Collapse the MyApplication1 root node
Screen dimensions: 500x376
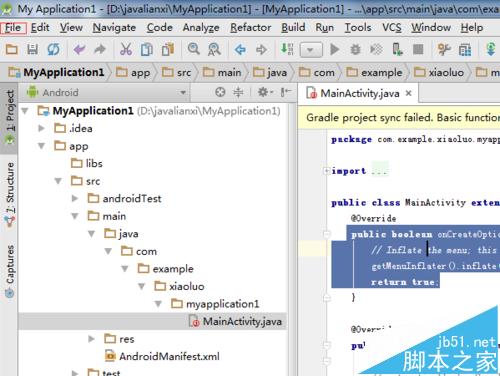pyautogui.click(x=25, y=111)
